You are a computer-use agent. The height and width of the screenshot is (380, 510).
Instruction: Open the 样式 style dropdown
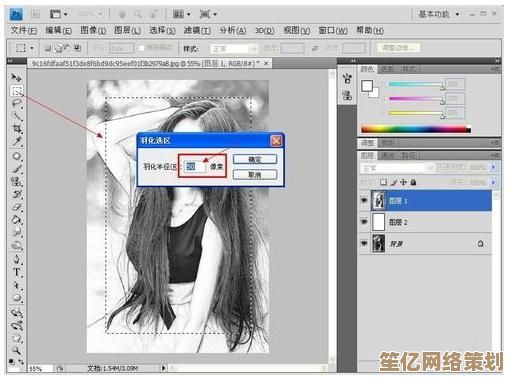[x=234, y=49]
